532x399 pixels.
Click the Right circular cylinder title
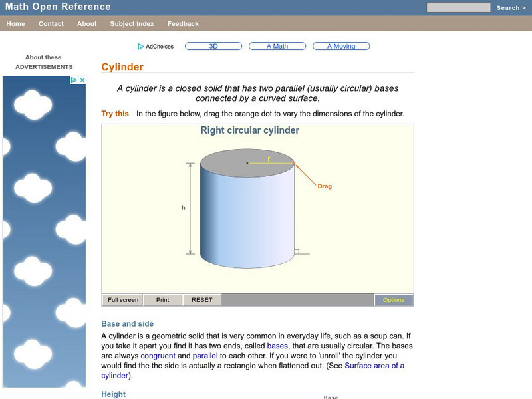click(x=250, y=130)
